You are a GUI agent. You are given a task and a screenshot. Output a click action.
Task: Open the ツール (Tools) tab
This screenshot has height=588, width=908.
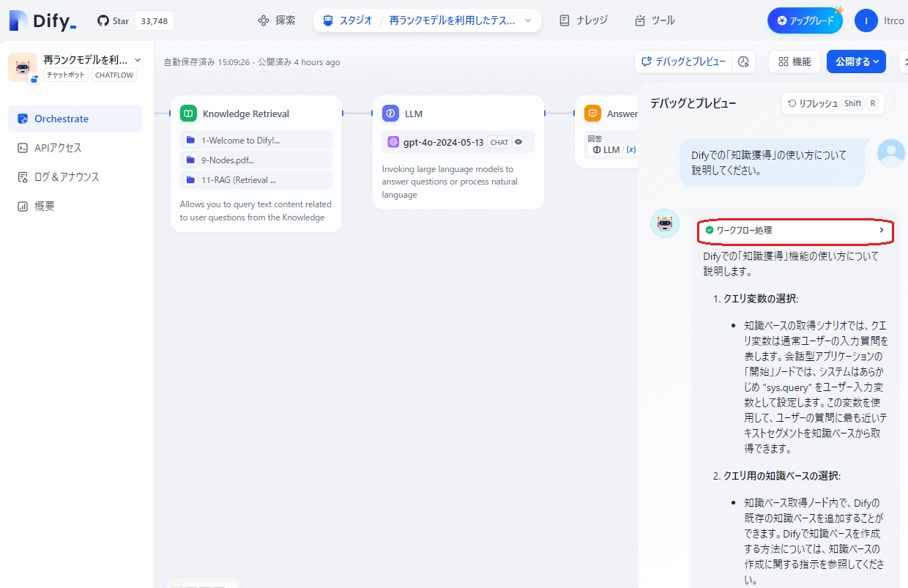click(x=655, y=21)
